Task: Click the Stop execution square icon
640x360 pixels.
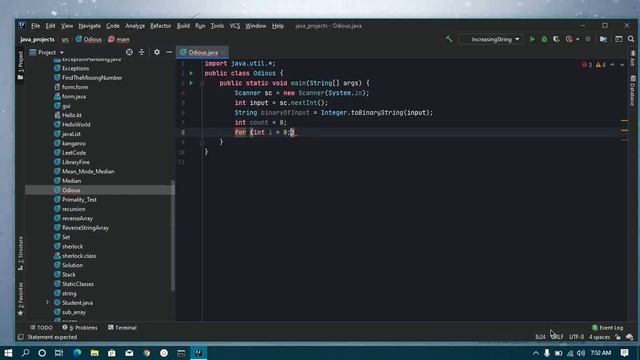Action: click(x=588, y=39)
